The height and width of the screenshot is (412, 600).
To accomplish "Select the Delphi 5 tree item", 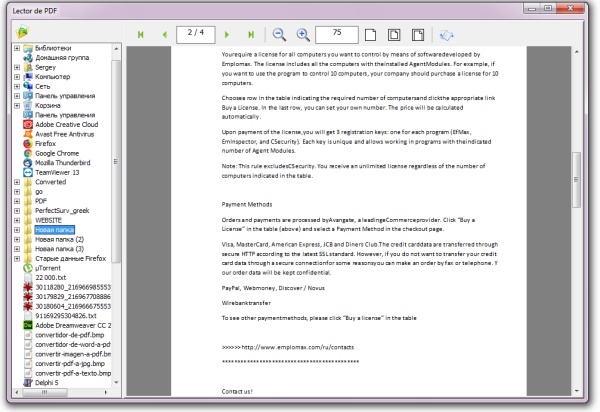I will point(47,383).
